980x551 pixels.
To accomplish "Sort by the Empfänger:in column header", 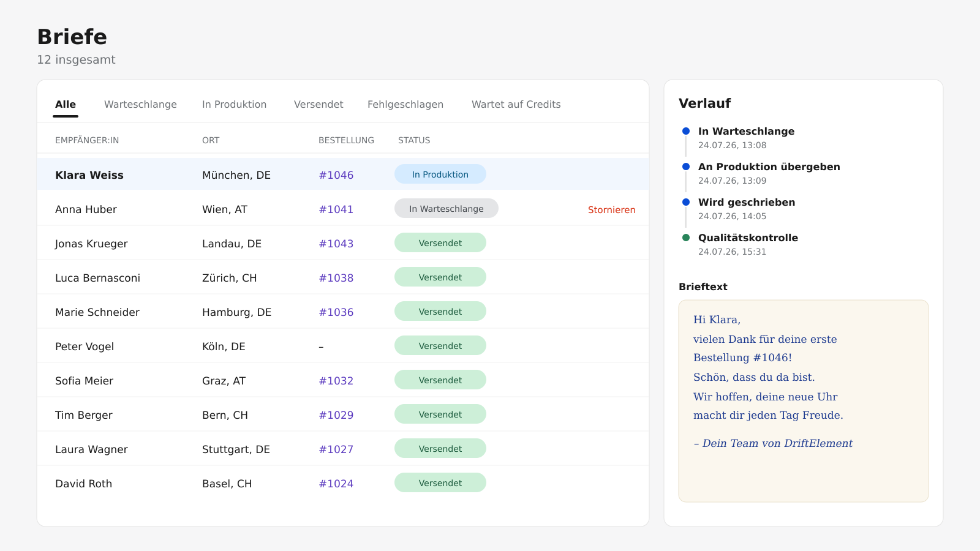I will coord(87,140).
